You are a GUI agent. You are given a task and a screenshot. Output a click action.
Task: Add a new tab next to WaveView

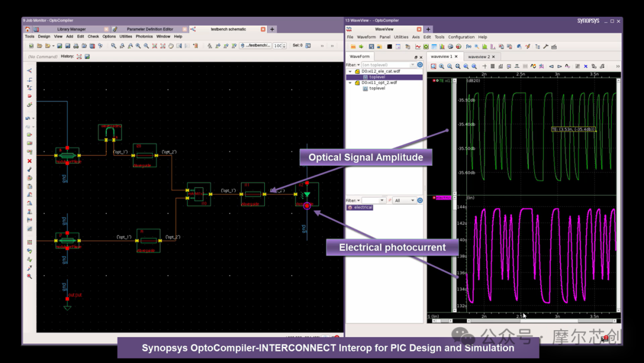click(428, 29)
